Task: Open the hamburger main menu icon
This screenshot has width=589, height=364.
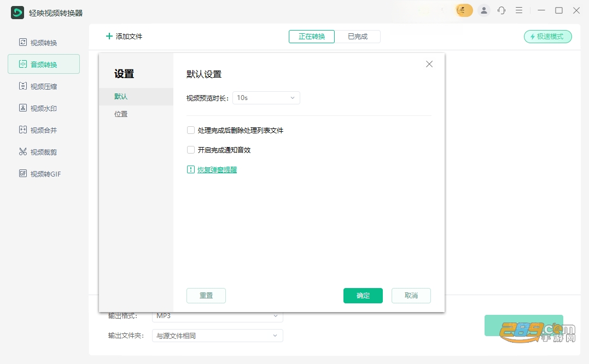Action: (519, 10)
